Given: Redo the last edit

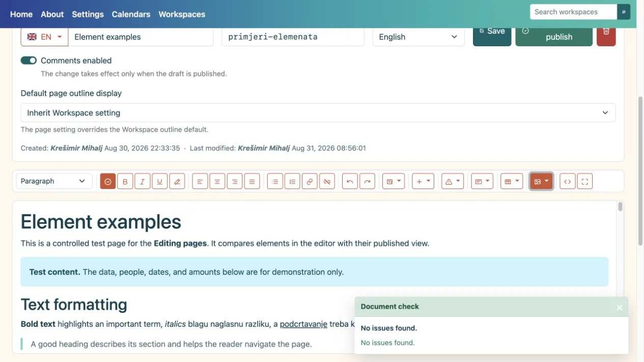Looking at the screenshot, I should (x=367, y=182).
